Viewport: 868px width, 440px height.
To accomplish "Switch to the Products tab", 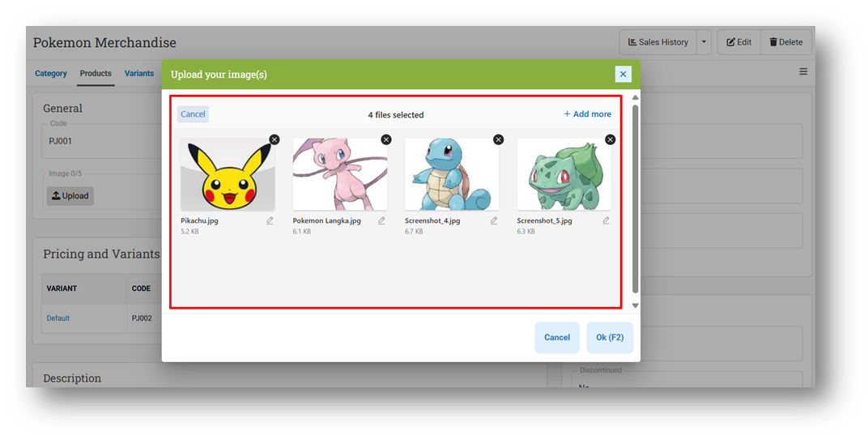I will coord(96,73).
